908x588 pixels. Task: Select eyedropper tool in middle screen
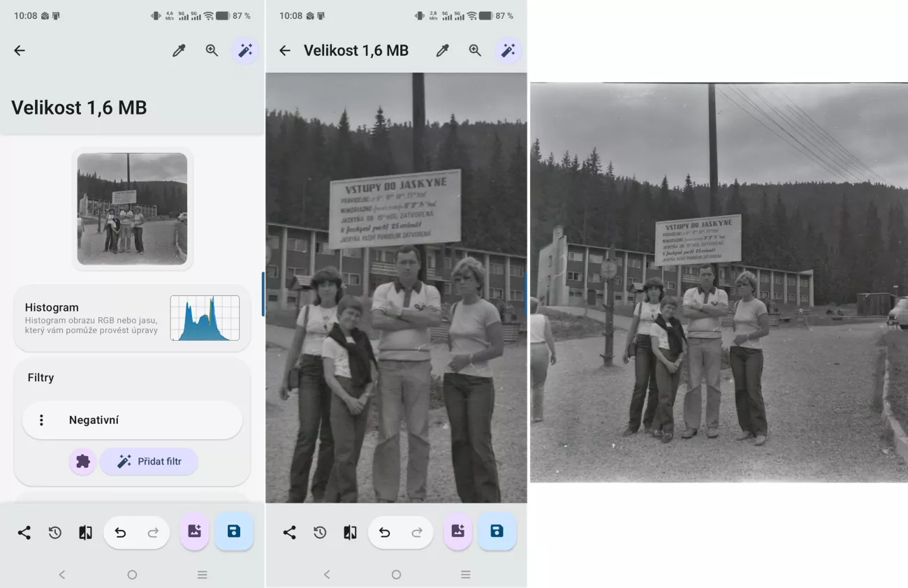pyautogui.click(x=442, y=50)
